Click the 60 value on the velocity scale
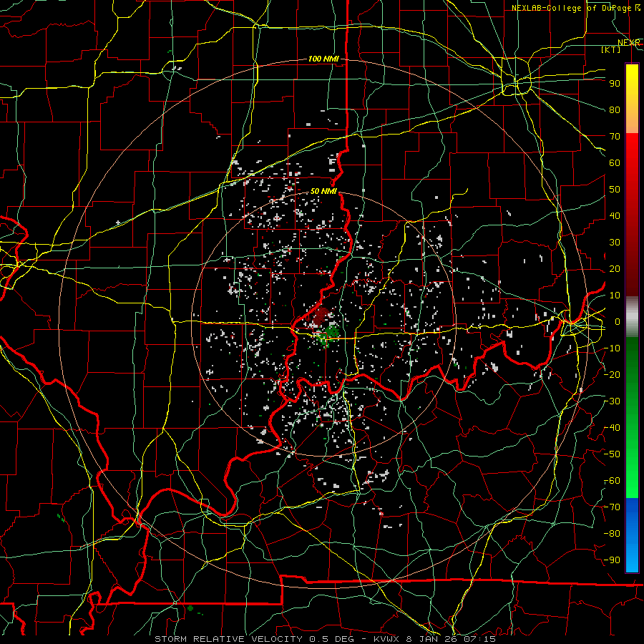The image size is (644, 644). [615, 162]
